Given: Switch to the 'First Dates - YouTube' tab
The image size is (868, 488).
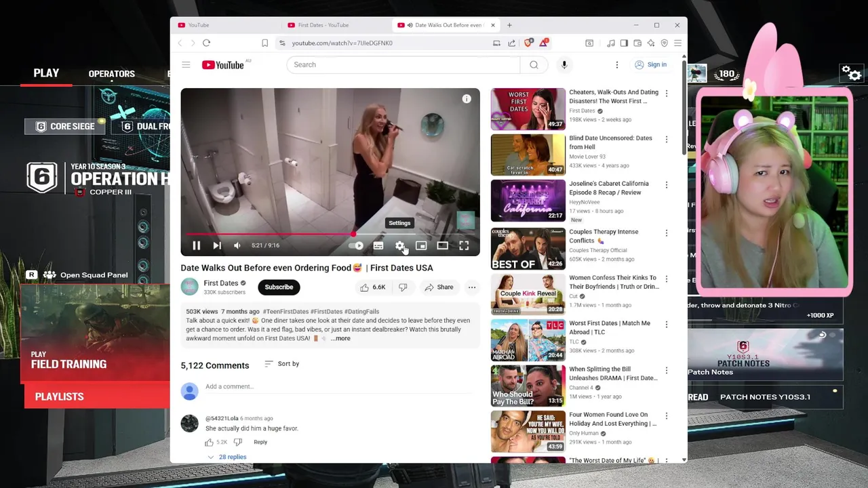Looking at the screenshot, I should pyautogui.click(x=337, y=25).
